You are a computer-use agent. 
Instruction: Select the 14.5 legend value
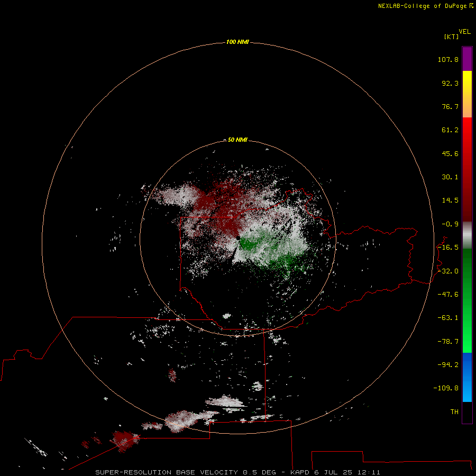tap(450, 200)
